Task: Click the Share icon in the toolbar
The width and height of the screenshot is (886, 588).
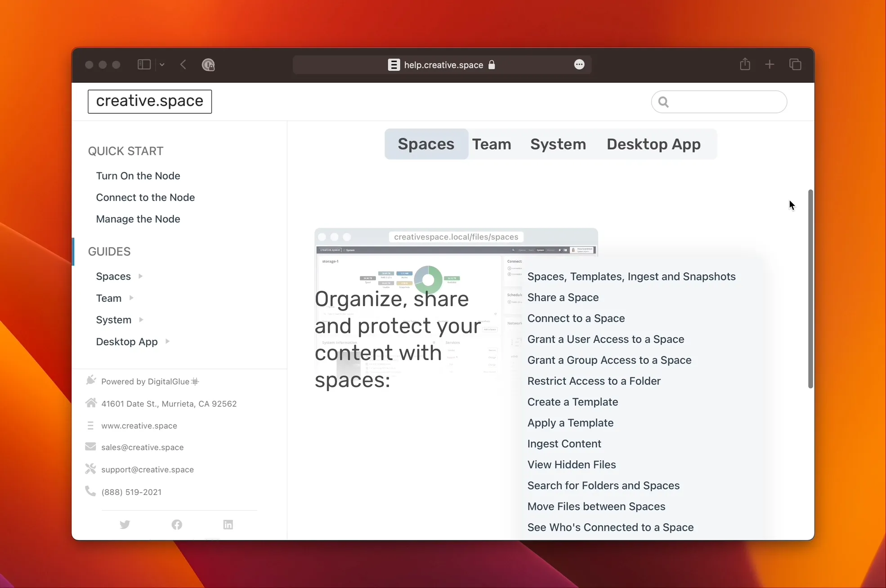Action: [x=745, y=64]
